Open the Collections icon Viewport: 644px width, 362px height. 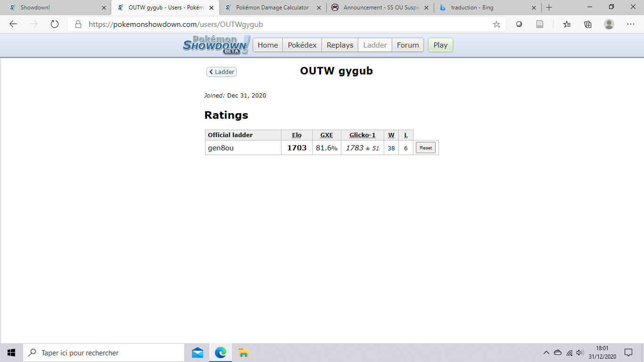[x=587, y=24]
